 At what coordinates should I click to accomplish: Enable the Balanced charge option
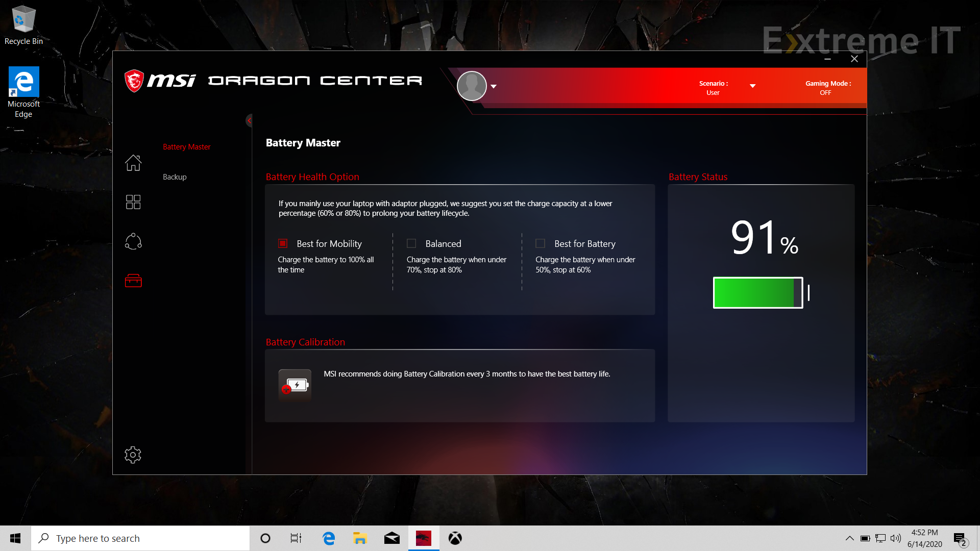point(411,243)
